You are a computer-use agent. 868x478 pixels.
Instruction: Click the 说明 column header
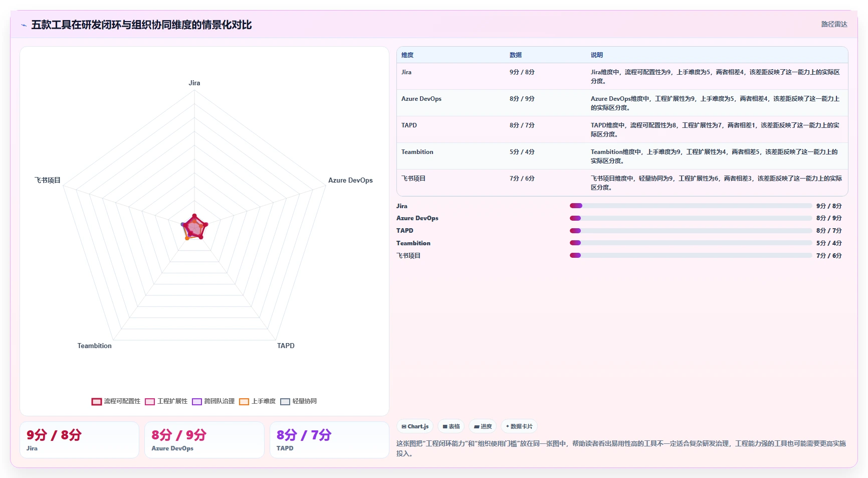597,55
